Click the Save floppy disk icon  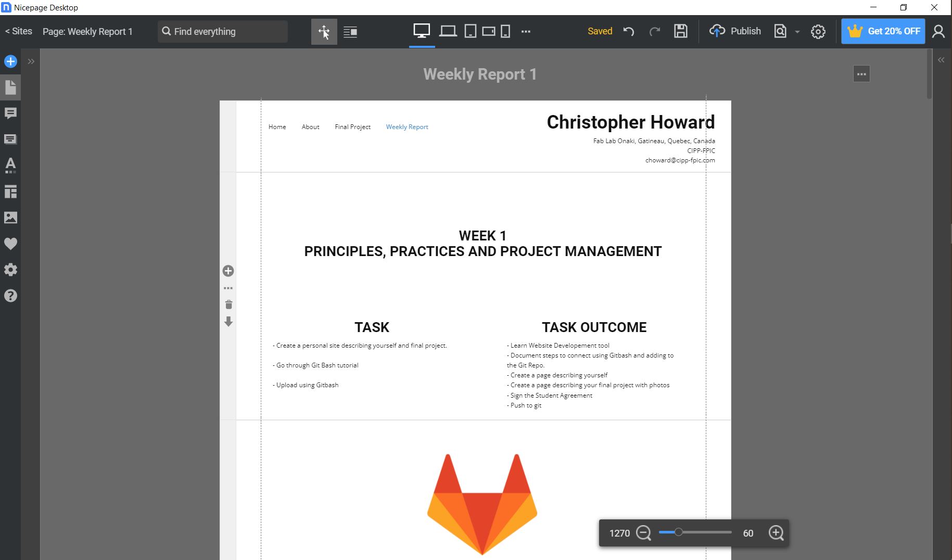(681, 31)
